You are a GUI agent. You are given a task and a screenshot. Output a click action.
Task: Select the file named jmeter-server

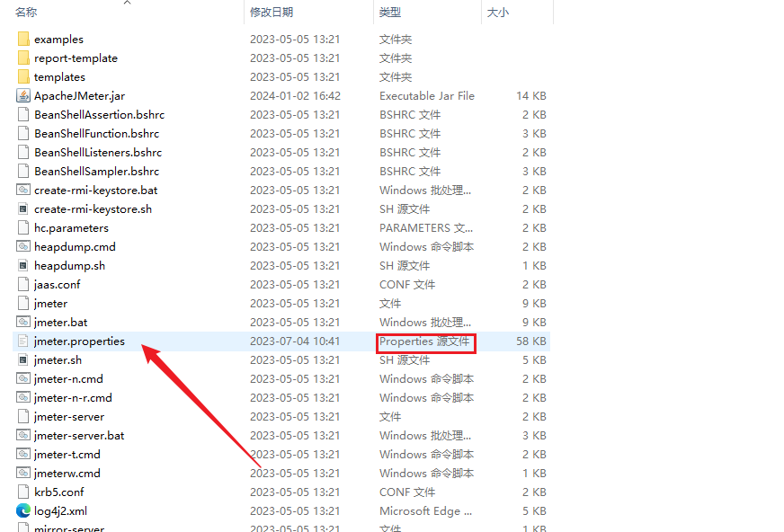[69, 417]
